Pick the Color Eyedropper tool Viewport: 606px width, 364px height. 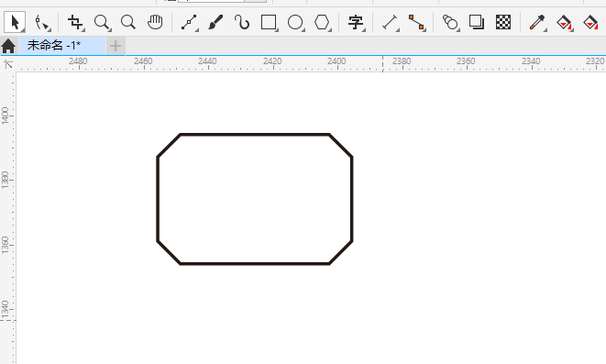tap(537, 22)
